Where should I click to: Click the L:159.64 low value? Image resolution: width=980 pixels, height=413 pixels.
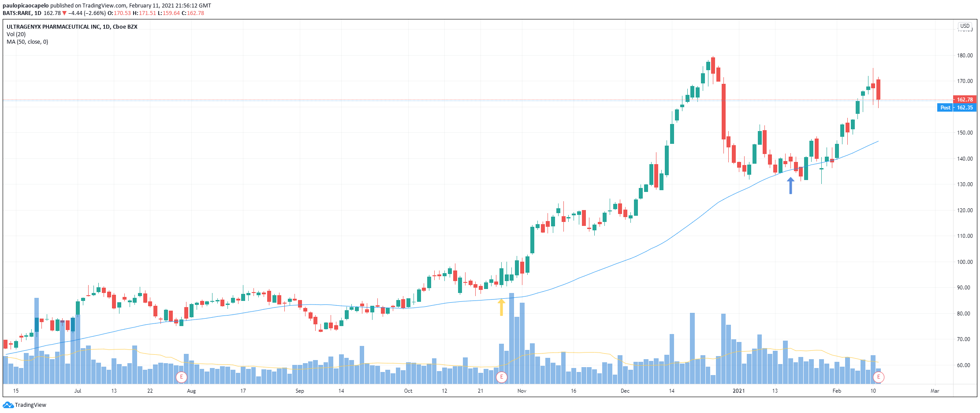pyautogui.click(x=169, y=13)
